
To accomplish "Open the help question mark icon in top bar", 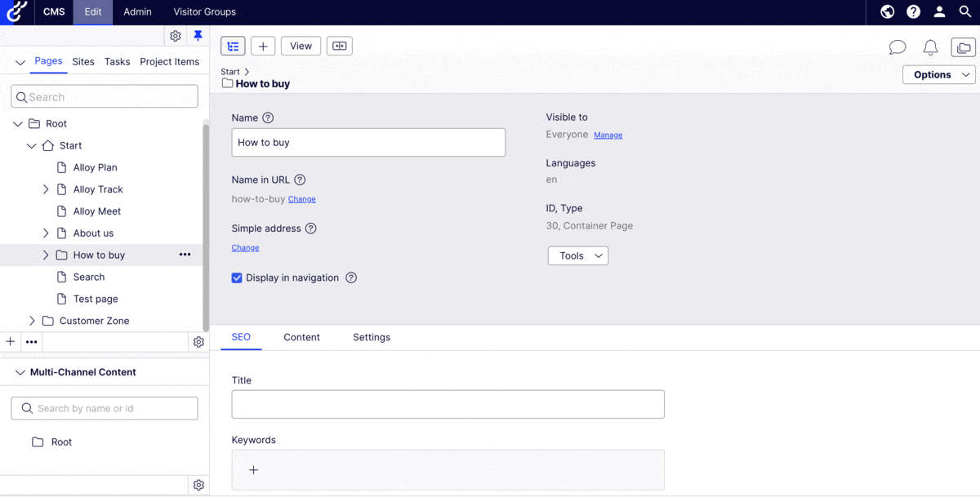I will click(914, 11).
